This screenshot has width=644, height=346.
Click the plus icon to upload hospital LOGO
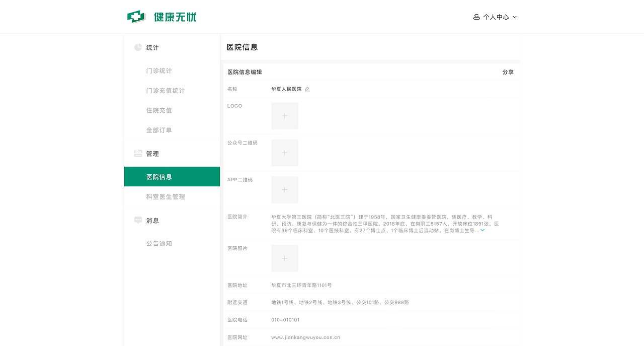click(284, 115)
